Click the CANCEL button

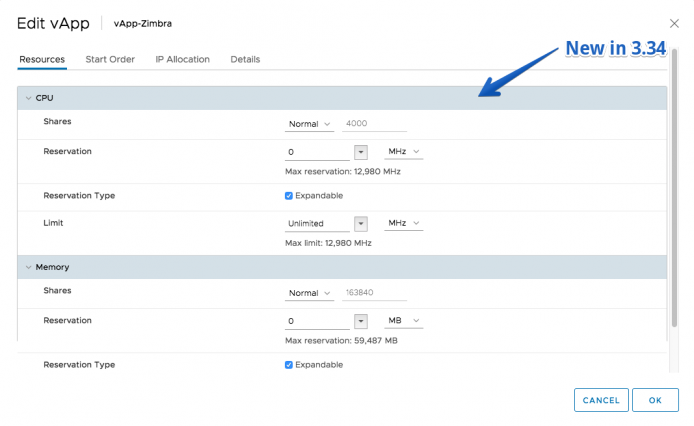click(601, 400)
